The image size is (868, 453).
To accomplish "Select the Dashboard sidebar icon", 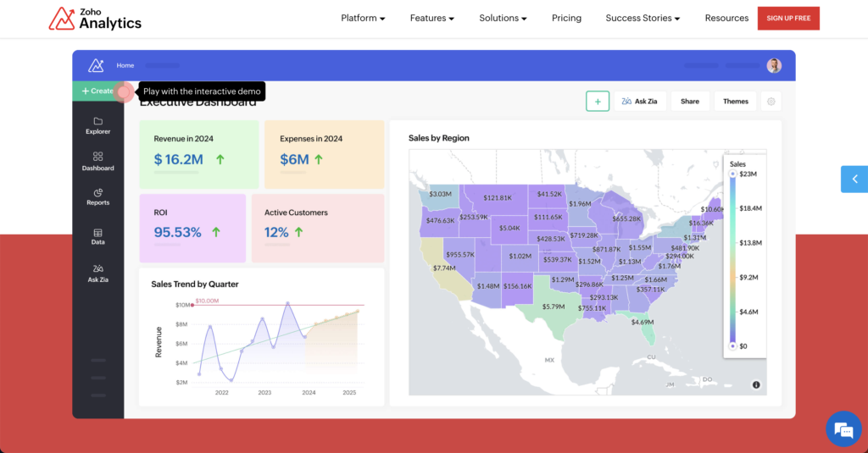I will (x=97, y=161).
